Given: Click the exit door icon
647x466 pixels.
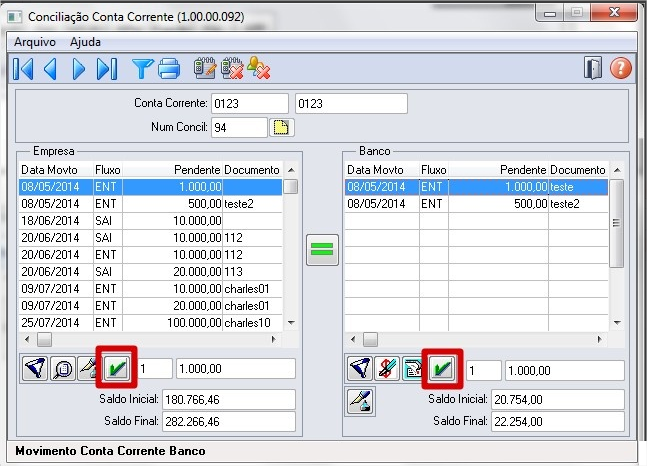Looking at the screenshot, I should click(593, 68).
